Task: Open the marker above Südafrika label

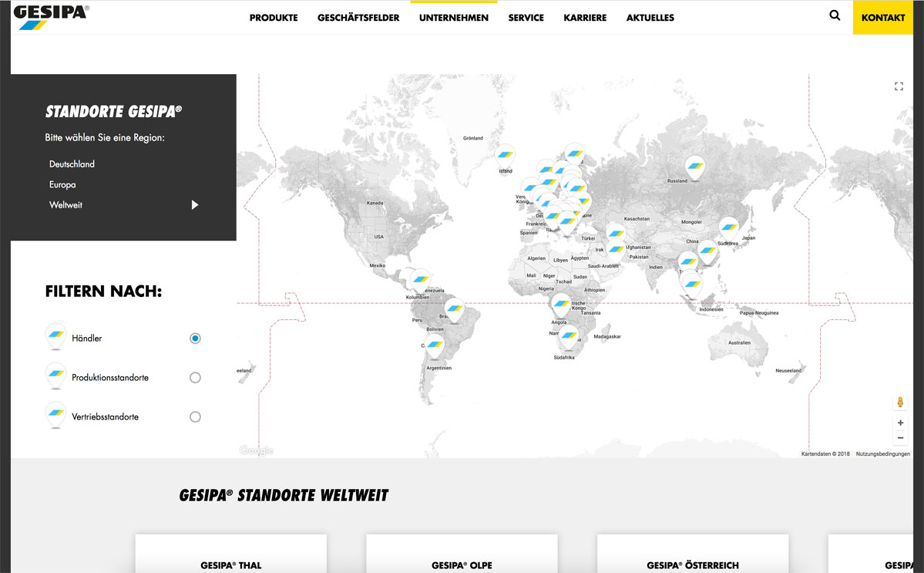Action: coord(569,337)
